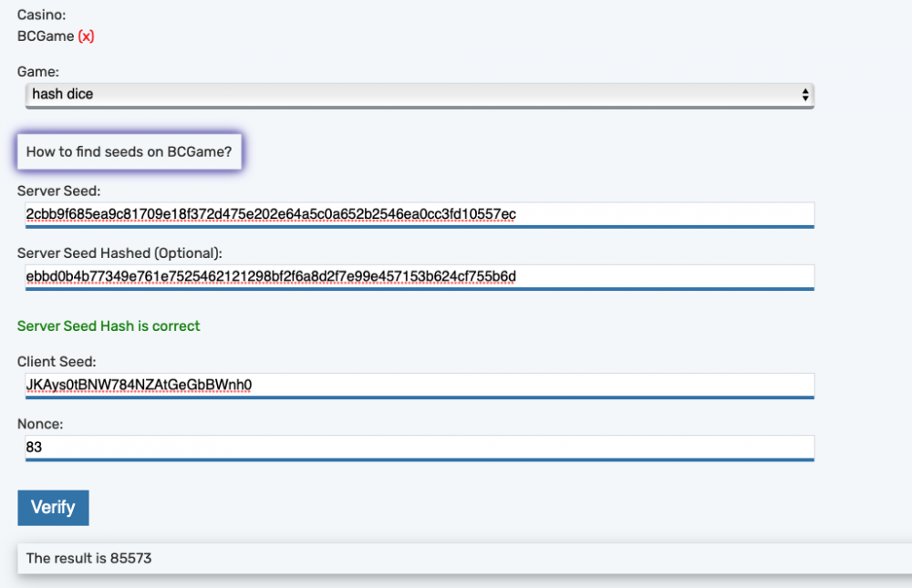Click the 'Game:' label
The width and height of the screenshot is (912, 588).
click(x=38, y=71)
